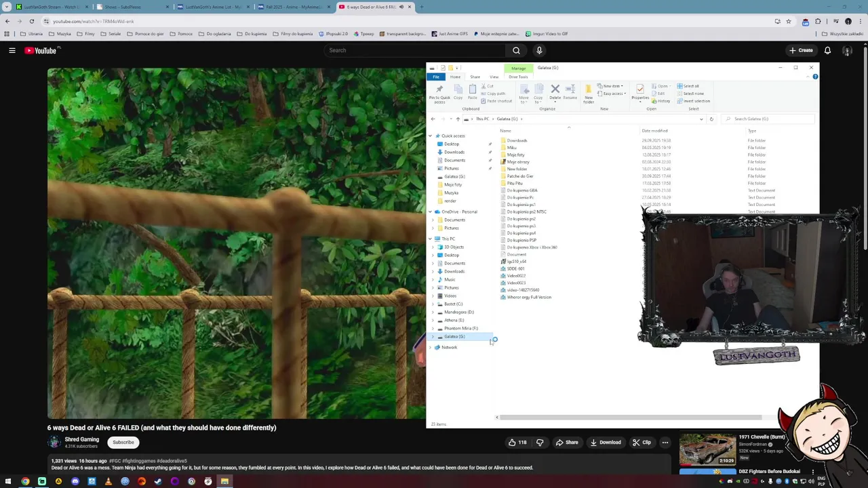Go to the YouTube home logo
This screenshot has height=488, width=868.
click(x=41, y=50)
